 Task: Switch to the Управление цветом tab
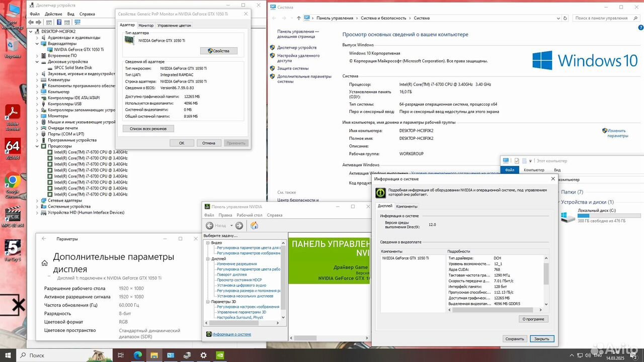point(174,25)
